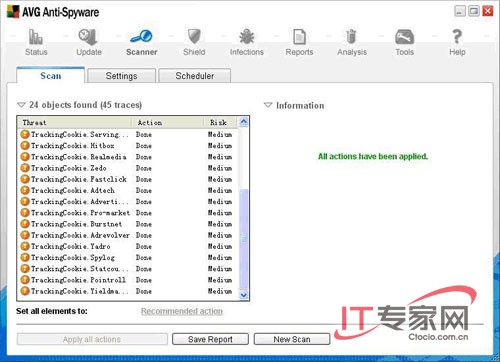Screen dimensions: 500x362
Task: Select the TrackingCookie.Zedo threat row
Action: [x=127, y=168]
